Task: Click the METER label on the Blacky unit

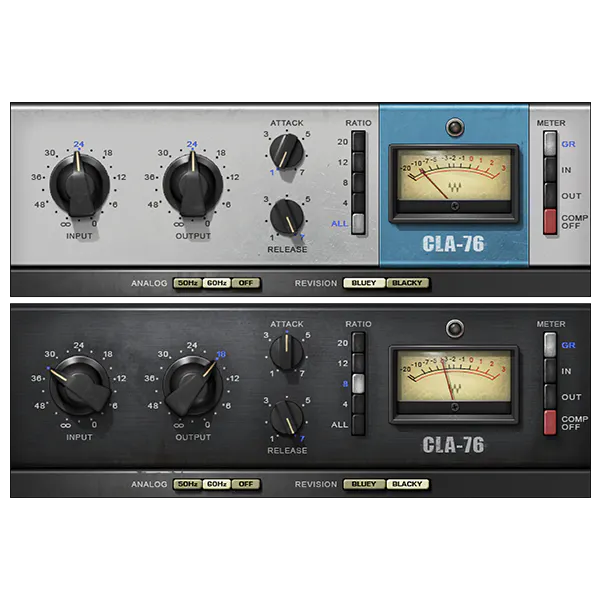Action: [x=551, y=324]
